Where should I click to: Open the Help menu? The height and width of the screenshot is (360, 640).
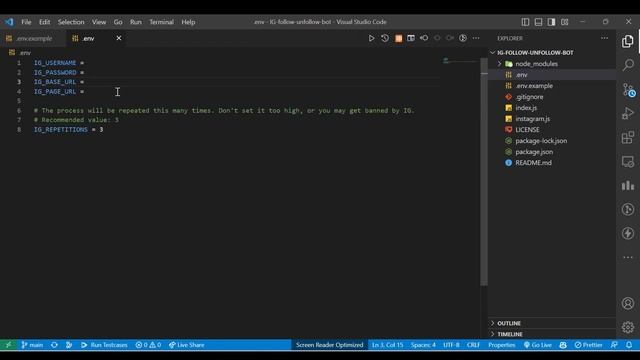[188, 22]
